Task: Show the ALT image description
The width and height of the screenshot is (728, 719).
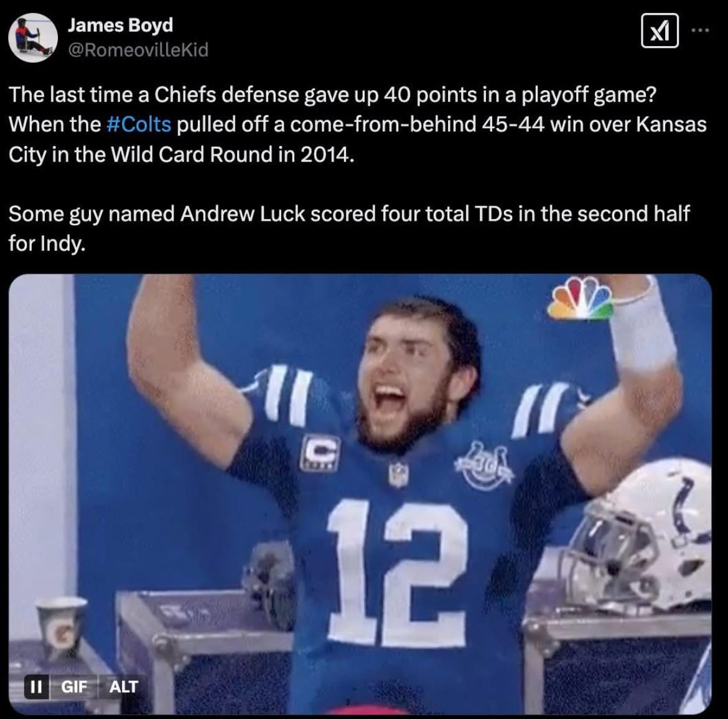Action: [123, 686]
